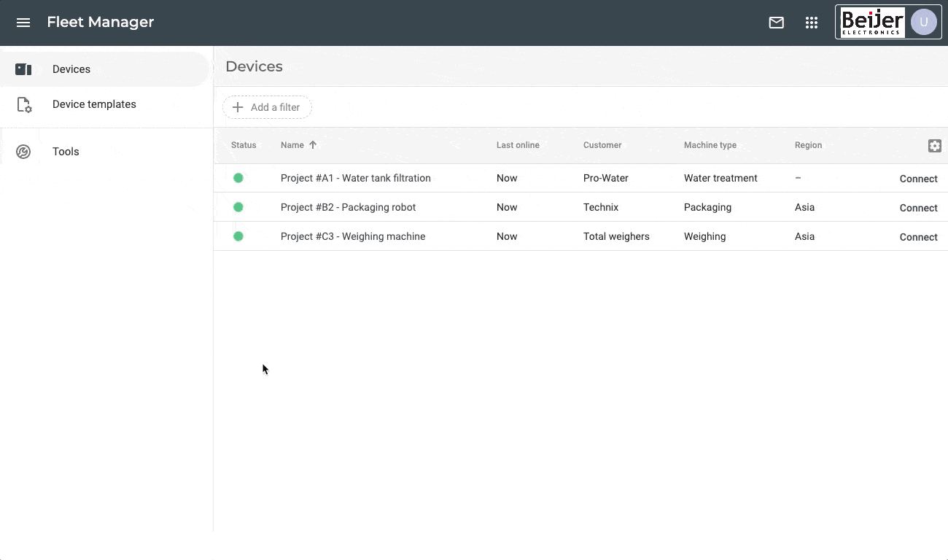948x560 pixels.
Task: Select Devices in the sidebar
Action: coord(105,69)
